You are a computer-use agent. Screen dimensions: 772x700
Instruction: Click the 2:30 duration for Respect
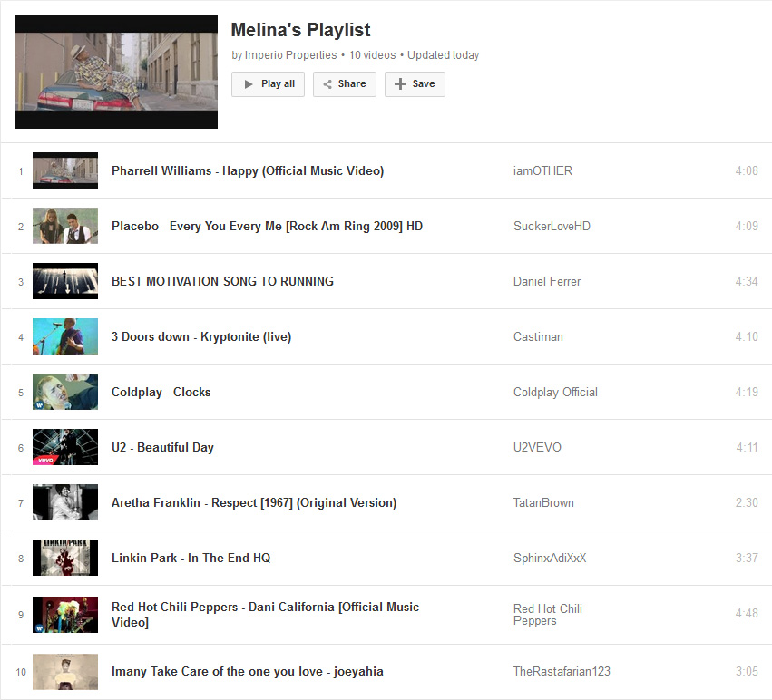pyautogui.click(x=747, y=502)
